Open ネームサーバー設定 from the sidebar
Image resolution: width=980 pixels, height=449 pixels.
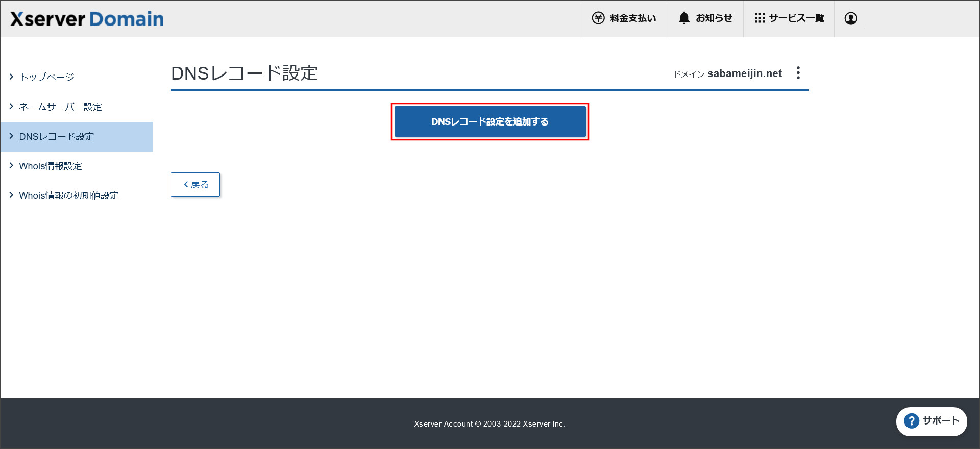[60, 107]
